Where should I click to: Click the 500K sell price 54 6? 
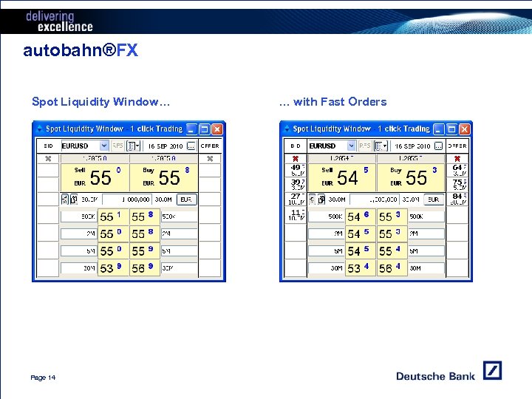point(361,216)
